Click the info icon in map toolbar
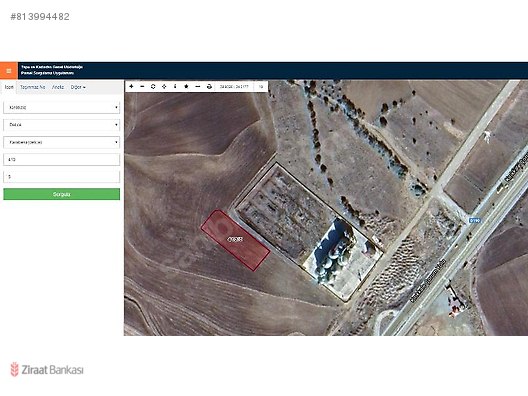Image resolution: width=528 pixels, height=396 pixels. pyautogui.click(x=175, y=87)
